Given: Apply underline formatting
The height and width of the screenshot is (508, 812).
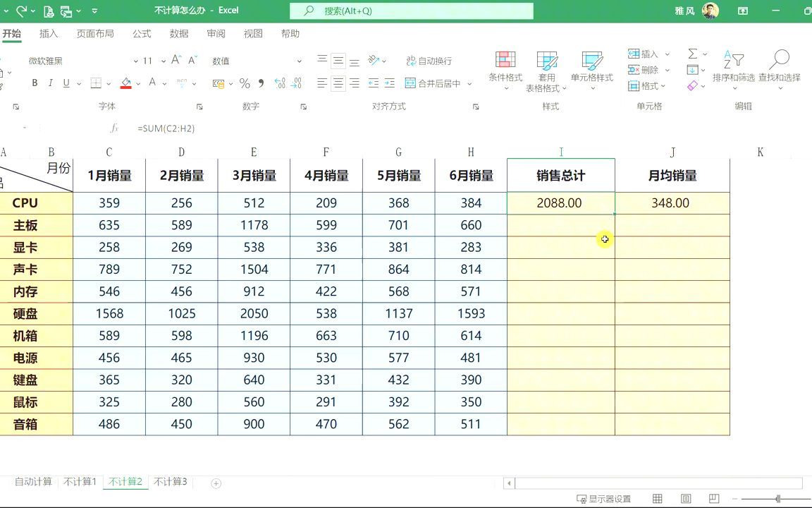Looking at the screenshot, I should tap(66, 83).
